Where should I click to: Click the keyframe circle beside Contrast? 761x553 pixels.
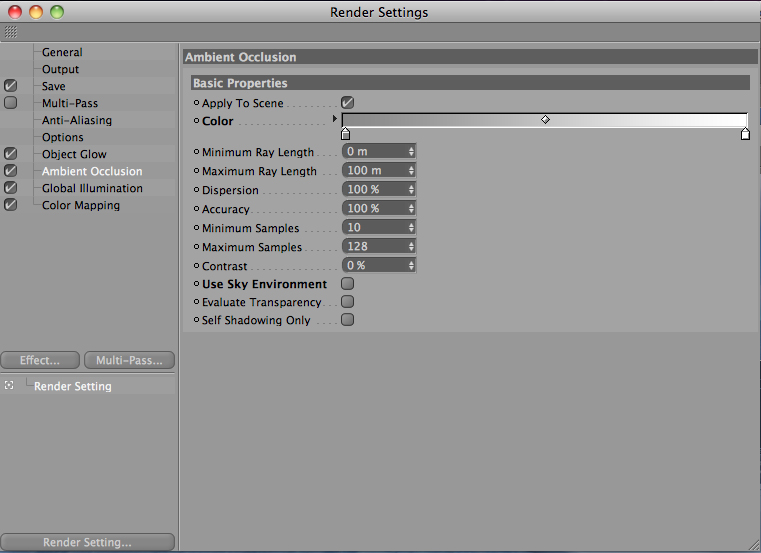pyautogui.click(x=197, y=266)
